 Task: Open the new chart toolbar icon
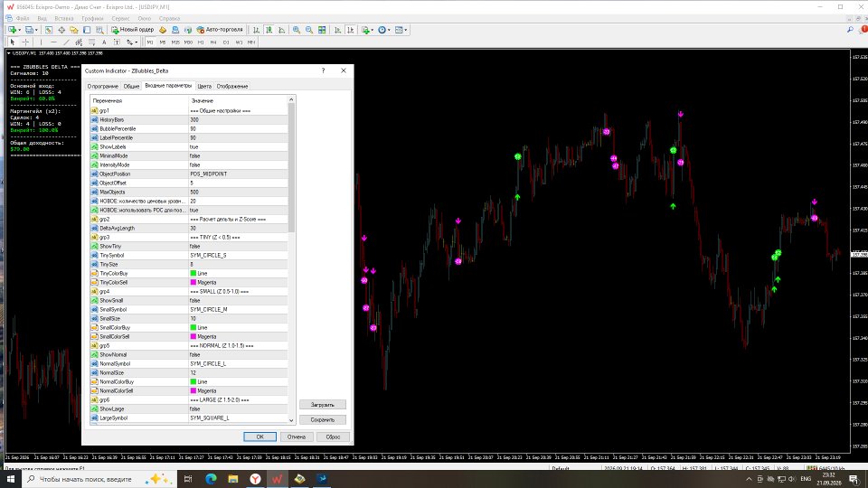click(x=12, y=30)
